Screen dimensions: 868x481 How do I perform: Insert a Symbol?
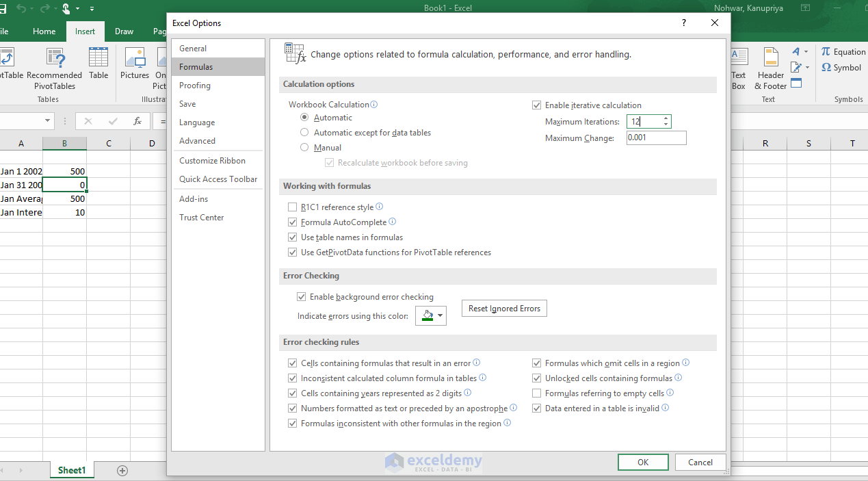coord(840,67)
